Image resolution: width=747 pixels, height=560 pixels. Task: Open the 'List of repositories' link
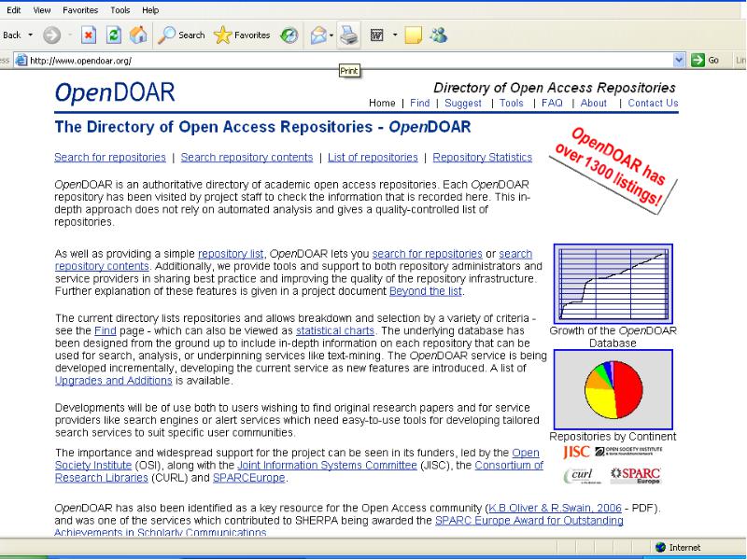coord(373,157)
